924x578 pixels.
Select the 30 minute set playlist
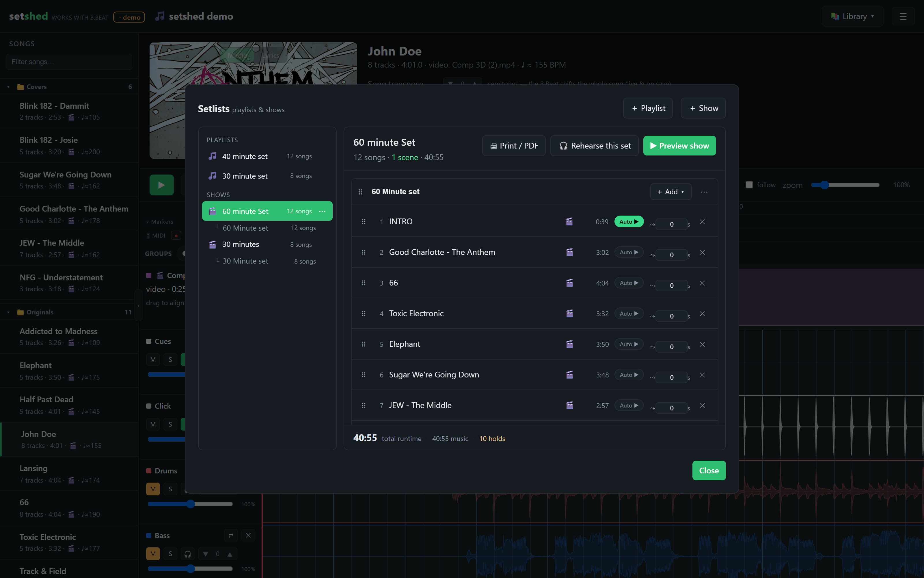pyautogui.click(x=267, y=176)
